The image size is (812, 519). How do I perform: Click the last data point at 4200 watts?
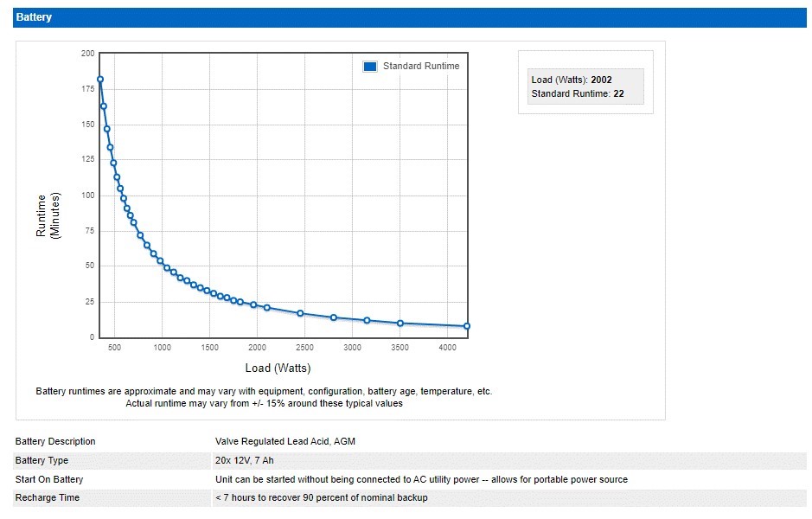tap(467, 326)
